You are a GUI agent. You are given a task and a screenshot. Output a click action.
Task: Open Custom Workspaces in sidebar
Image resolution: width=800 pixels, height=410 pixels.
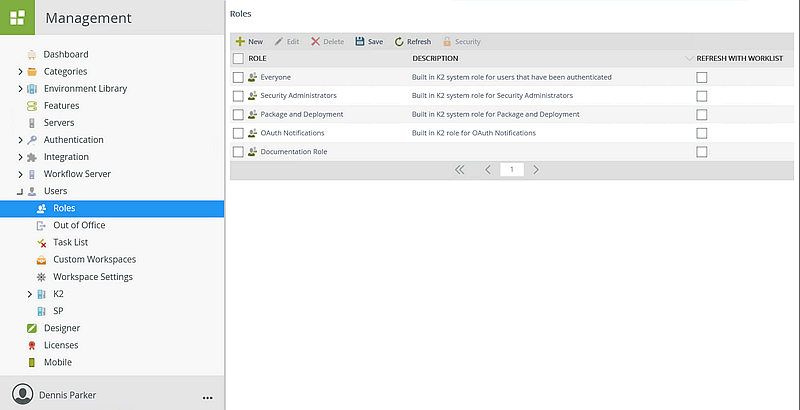click(x=94, y=260)
